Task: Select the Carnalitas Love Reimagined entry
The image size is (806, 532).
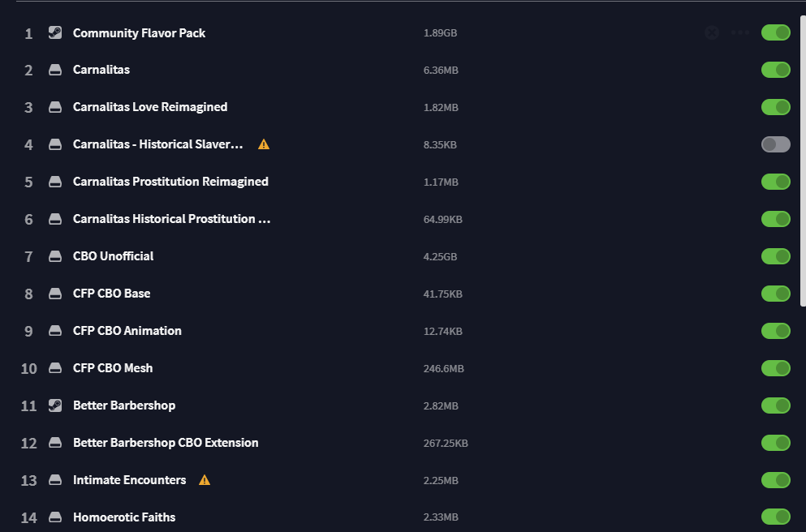Action: [406, 107]
